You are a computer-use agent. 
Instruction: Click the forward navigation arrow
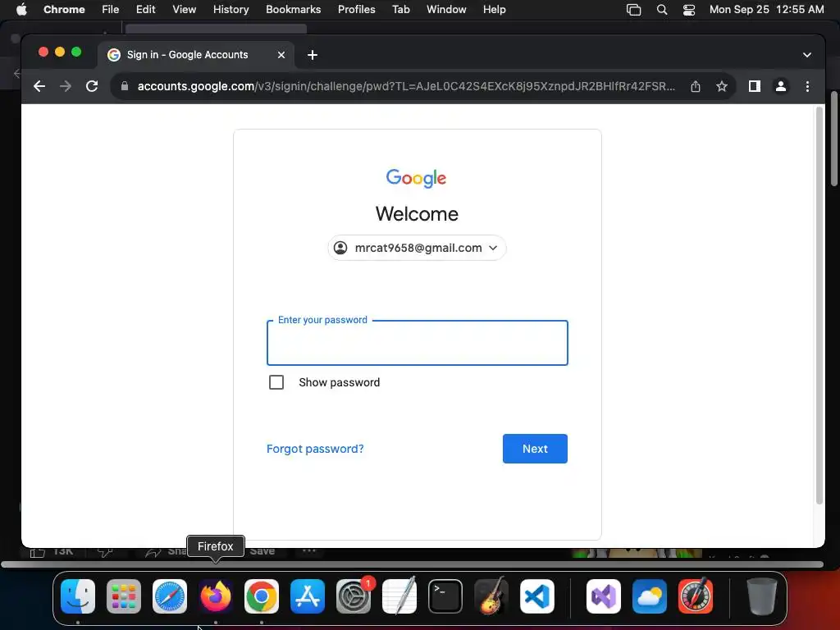coord(66,86)
